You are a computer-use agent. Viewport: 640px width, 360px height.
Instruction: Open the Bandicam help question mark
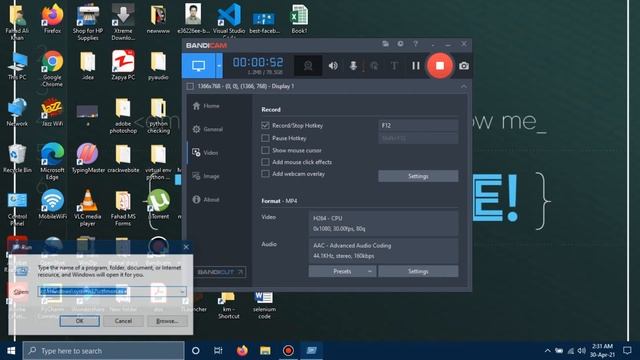tap(415, 44)
